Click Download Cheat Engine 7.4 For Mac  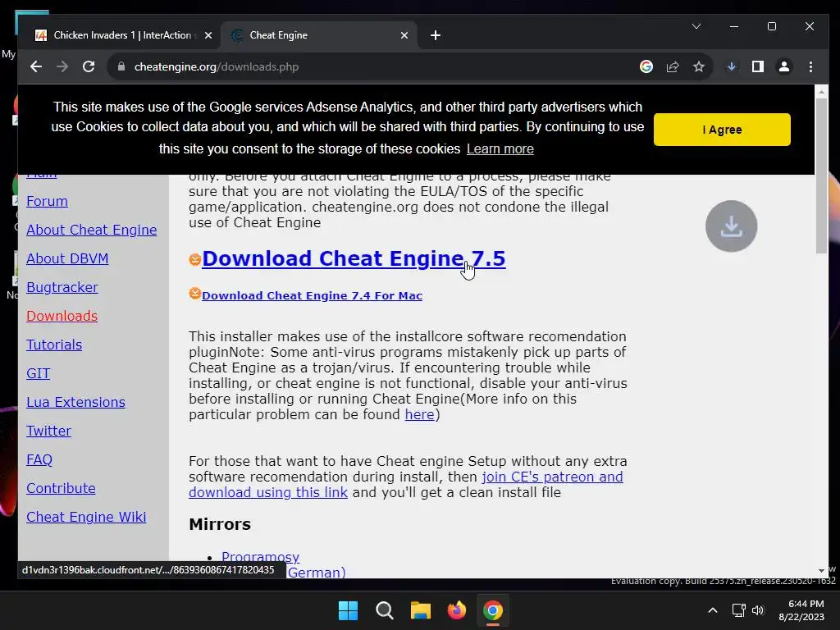[x=312, y=295]
